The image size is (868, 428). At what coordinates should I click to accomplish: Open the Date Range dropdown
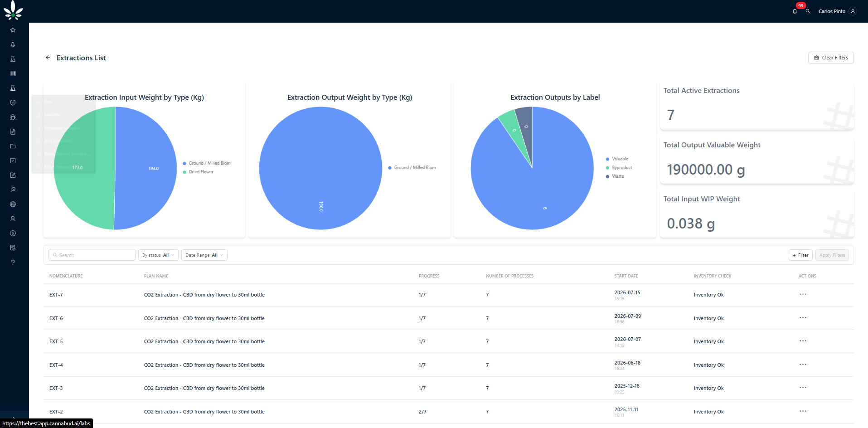pyautogui.click(x=204, y=255)
